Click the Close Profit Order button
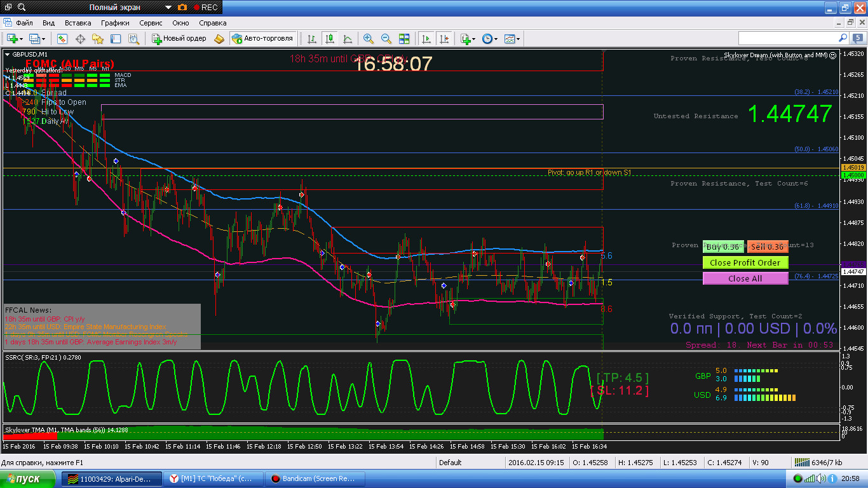This screenshot has width=868, height=488. tap(745, 262)
